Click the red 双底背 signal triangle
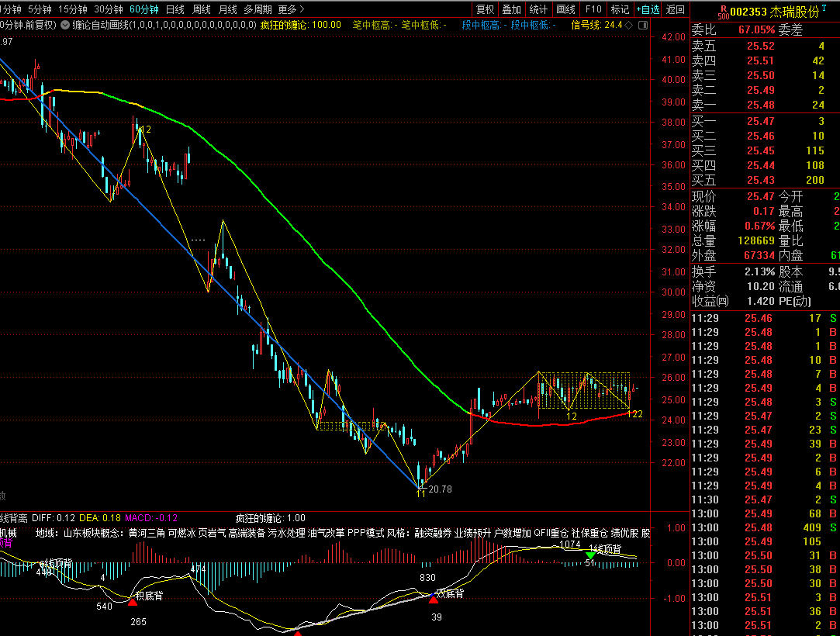840x636 pixels. pos(433,600)
